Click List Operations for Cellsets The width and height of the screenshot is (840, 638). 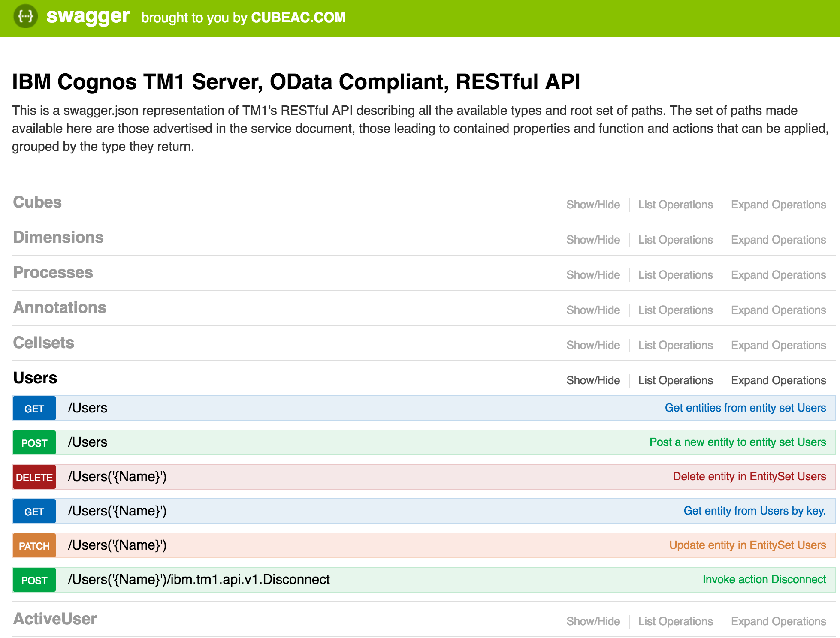(675, 345)
